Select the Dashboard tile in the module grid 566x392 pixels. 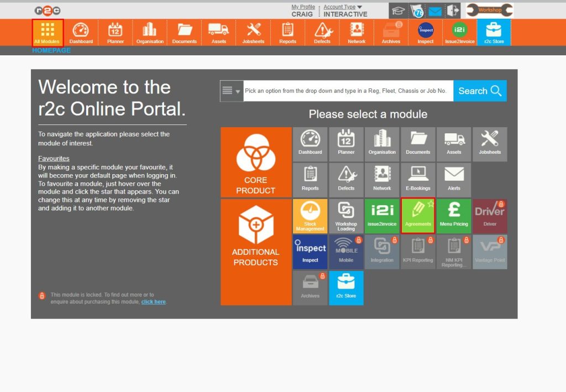coord(310,144)
